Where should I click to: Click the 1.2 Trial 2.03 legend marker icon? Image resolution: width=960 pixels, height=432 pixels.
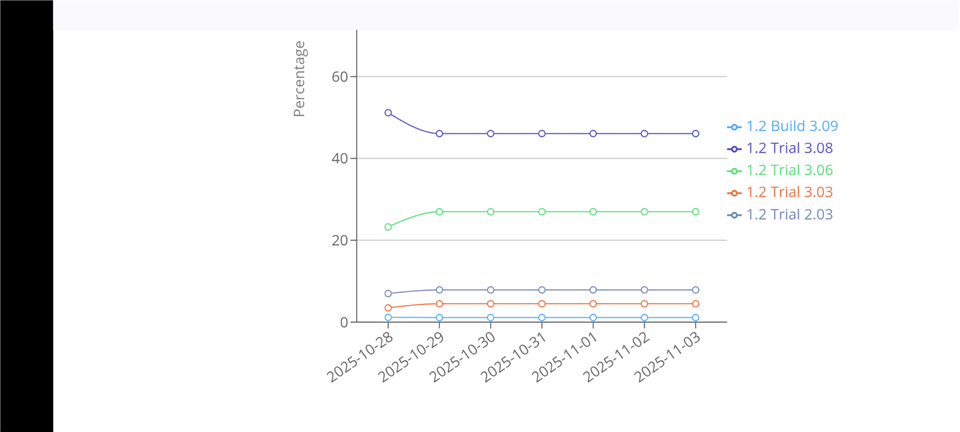pyautogui.click(x=734, y=215)
